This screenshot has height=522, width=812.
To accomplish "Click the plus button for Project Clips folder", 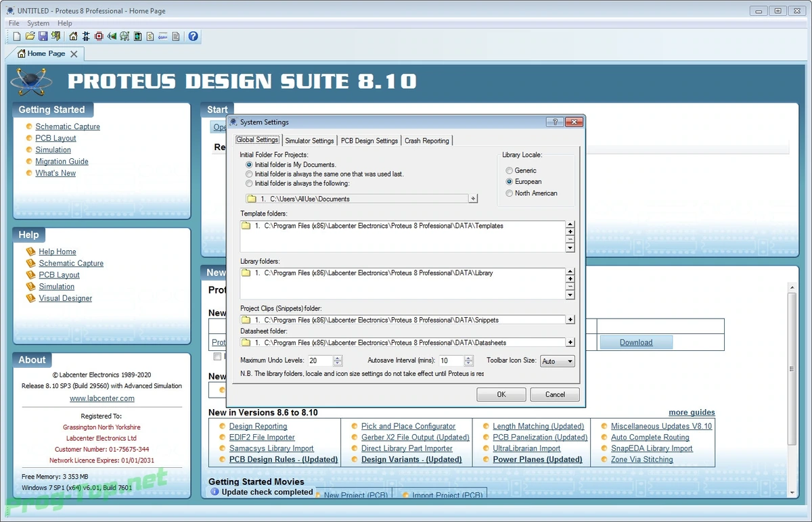I will (x=570, y=320).
